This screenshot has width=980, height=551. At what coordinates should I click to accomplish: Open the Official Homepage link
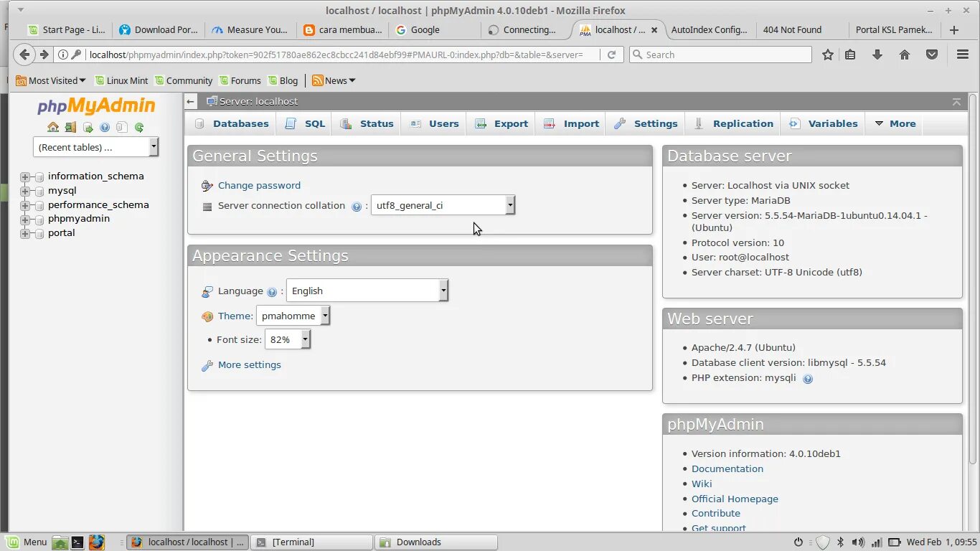[x=735, y=499]
